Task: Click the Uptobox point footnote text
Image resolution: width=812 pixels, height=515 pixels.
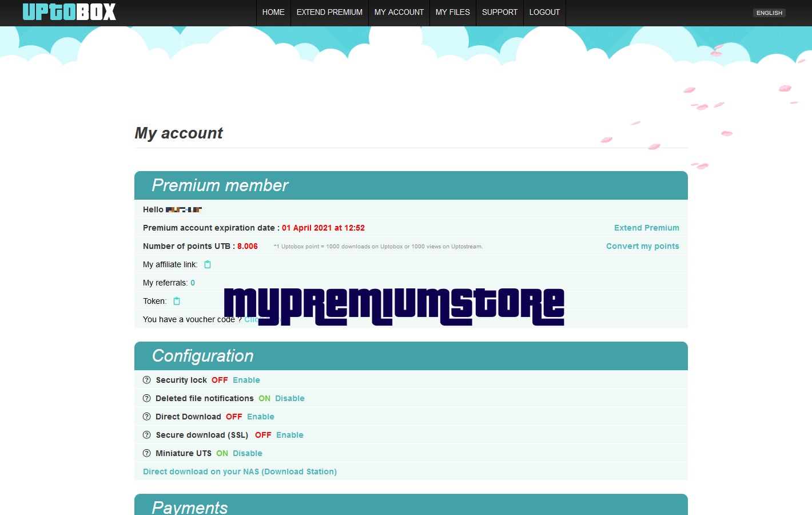Action: pos(378,247)
